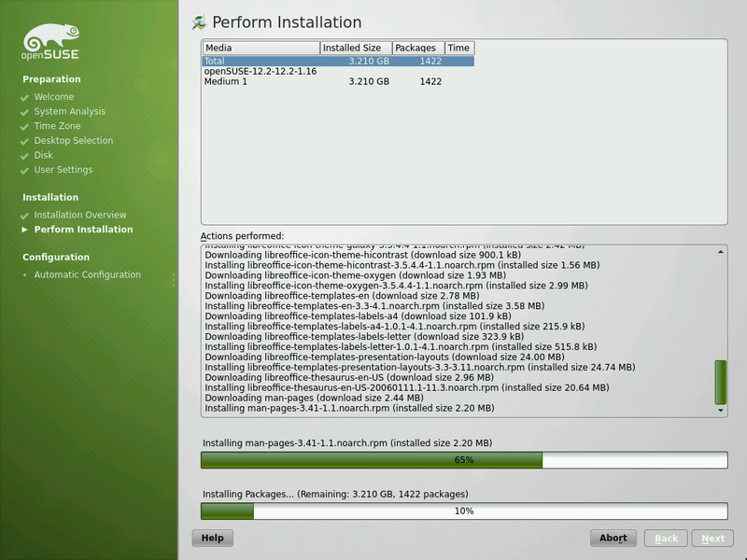Click the log scroll down arrow
Screen dimensions: 747x560
[720, 410]
